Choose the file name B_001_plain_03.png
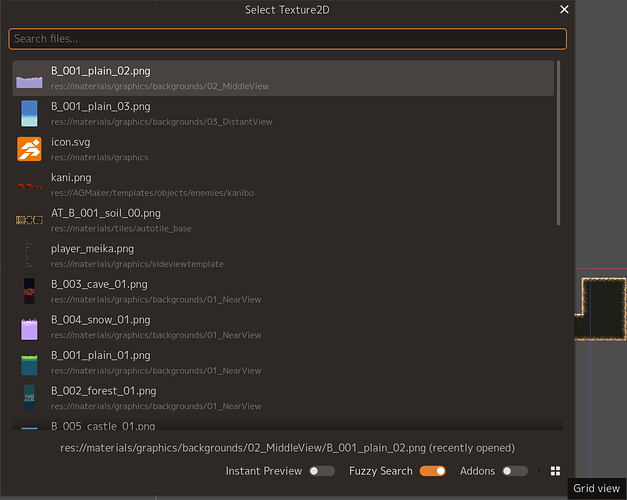 coord(101,107)
